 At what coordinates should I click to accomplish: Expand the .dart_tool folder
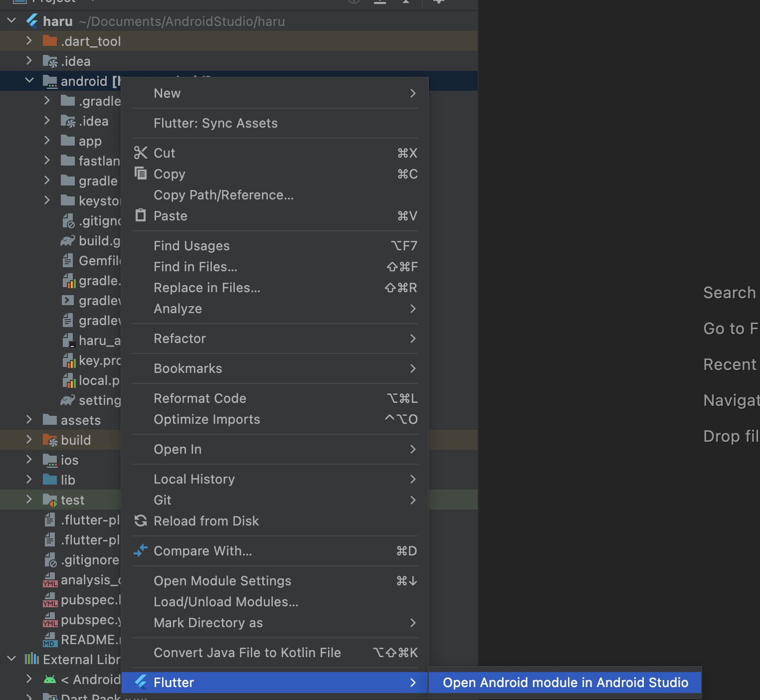pyautogui.click(x=29, y=41)
